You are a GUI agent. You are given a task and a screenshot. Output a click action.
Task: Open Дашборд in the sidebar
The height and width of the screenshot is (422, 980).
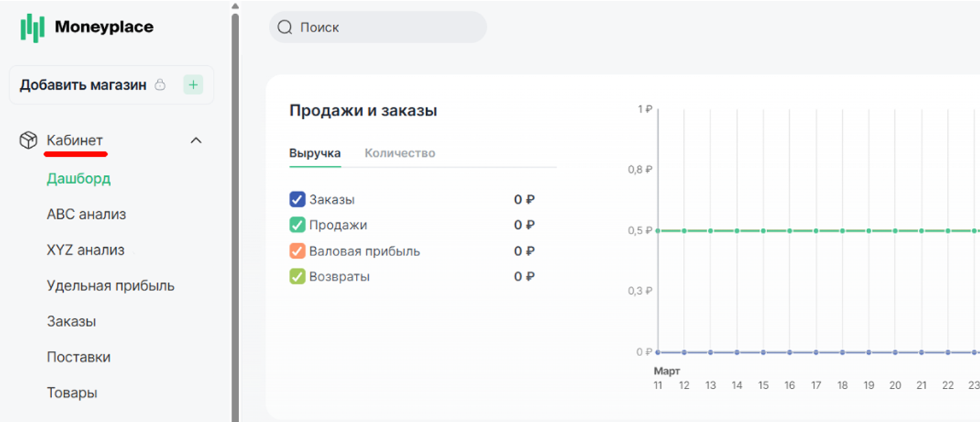pos(79,179)
